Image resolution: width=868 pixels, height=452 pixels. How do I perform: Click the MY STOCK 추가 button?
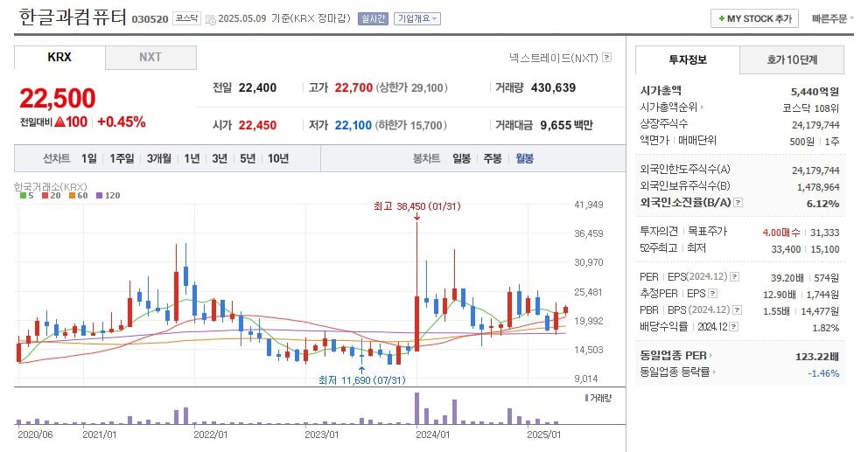[x=754, y=19]
